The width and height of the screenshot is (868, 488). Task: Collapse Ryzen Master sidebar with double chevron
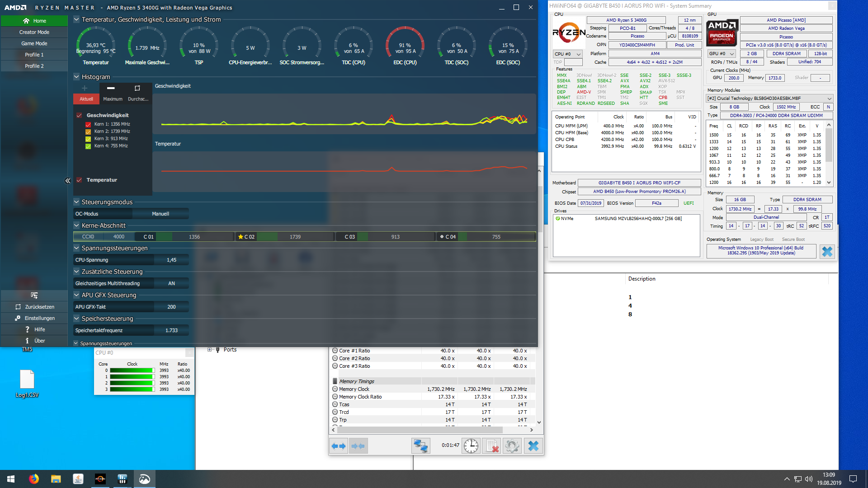tap(68, 181)
